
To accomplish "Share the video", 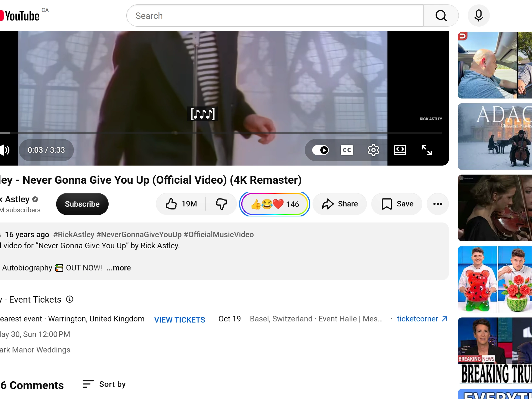I will (340, 204).
